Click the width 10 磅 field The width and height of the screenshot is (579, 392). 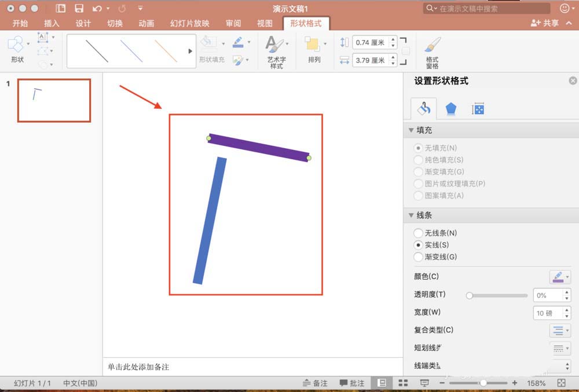548,313
